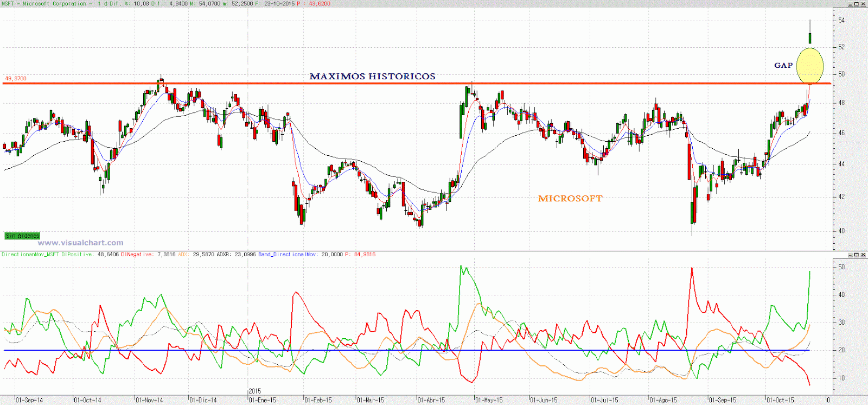Image resolution: width=868 pixels, height=405 pixels.
Task: Select the 'MAXIMOS HISTORICOS' annotation text
Action: [x=372, y=77]
